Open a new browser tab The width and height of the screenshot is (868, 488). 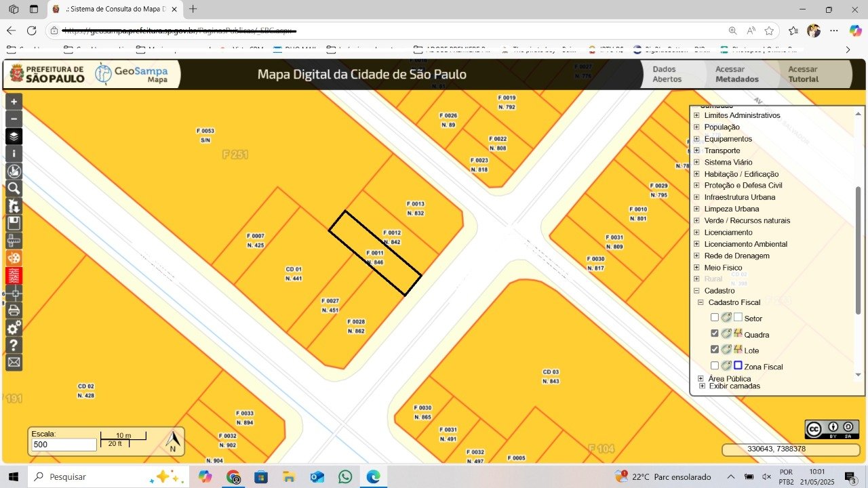pyautogui.click(x=193, y=9)
